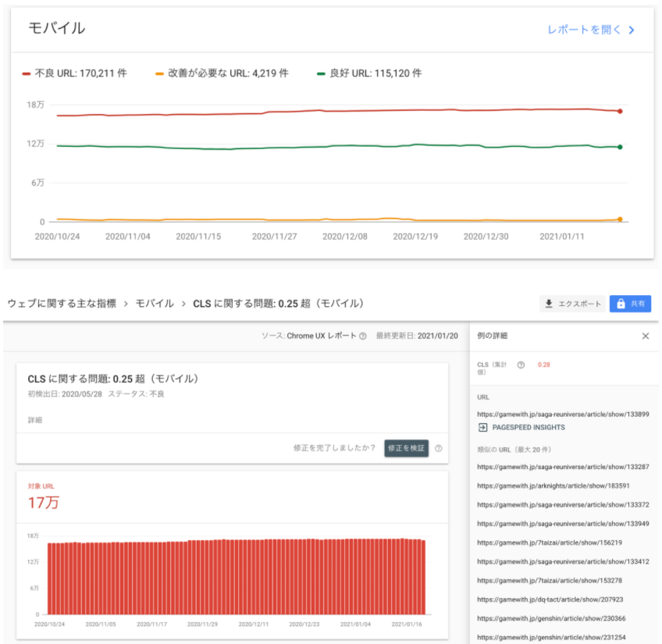Click the orange 改善が必要な URL legend marker
This screenshot has width=662, height=644.
click(x=159, y=74)
